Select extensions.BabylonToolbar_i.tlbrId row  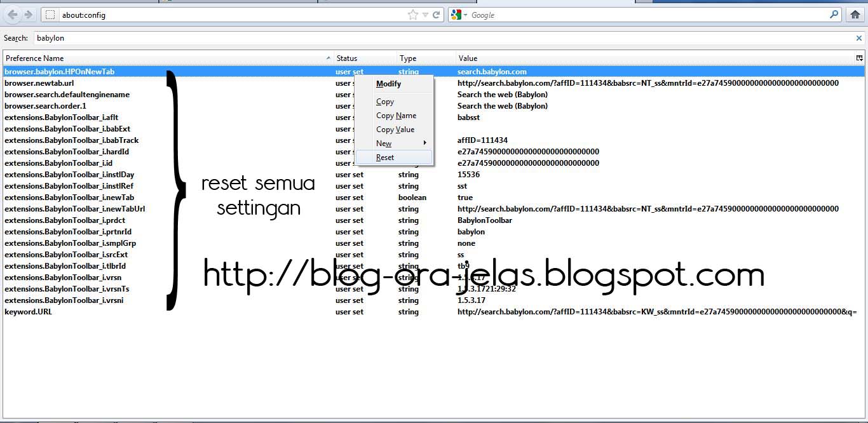point(433,266)
